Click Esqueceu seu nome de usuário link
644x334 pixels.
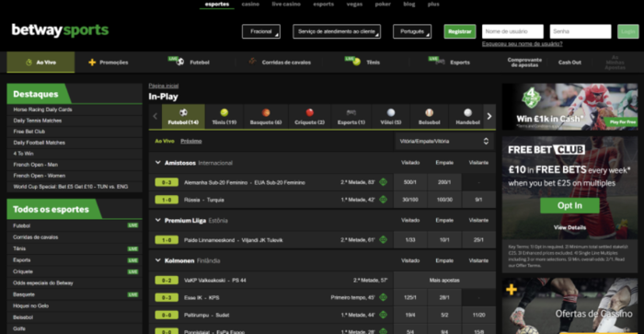click(522, 43)
